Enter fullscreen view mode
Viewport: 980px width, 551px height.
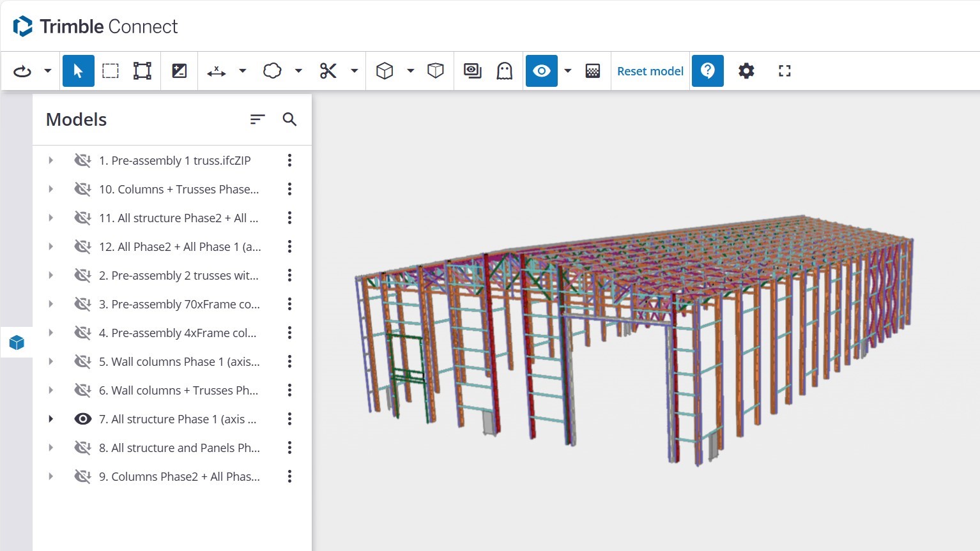click(785, 71)
